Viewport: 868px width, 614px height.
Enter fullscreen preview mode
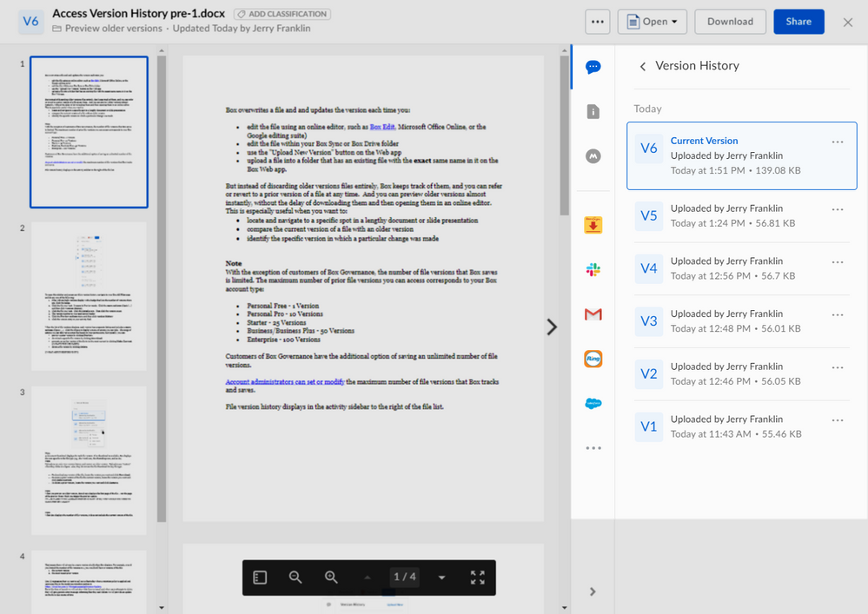pyautogui.click(x=478, y=578)
